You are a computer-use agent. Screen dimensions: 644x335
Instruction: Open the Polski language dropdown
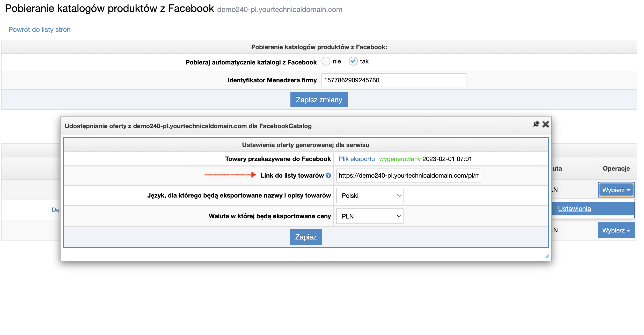click(370, 196)
